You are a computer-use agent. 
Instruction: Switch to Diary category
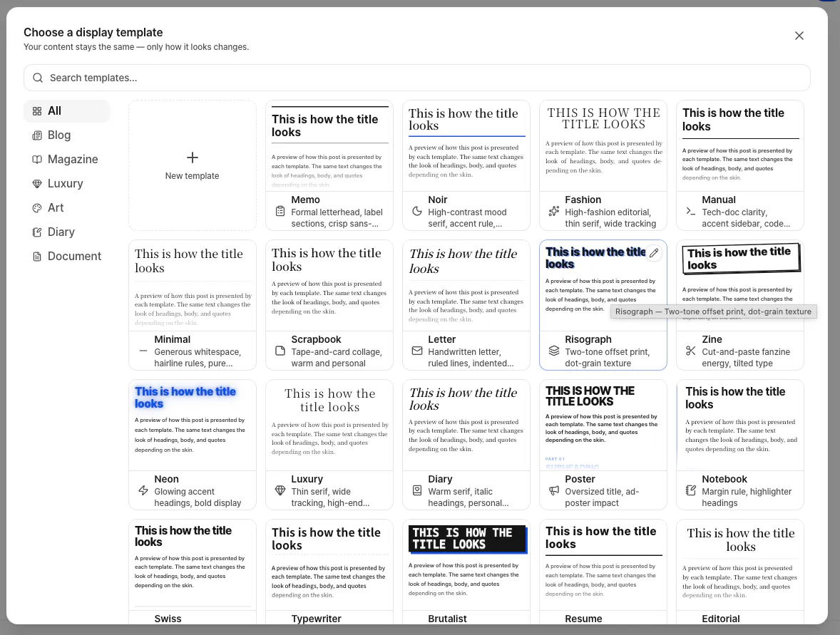(66, 232)
